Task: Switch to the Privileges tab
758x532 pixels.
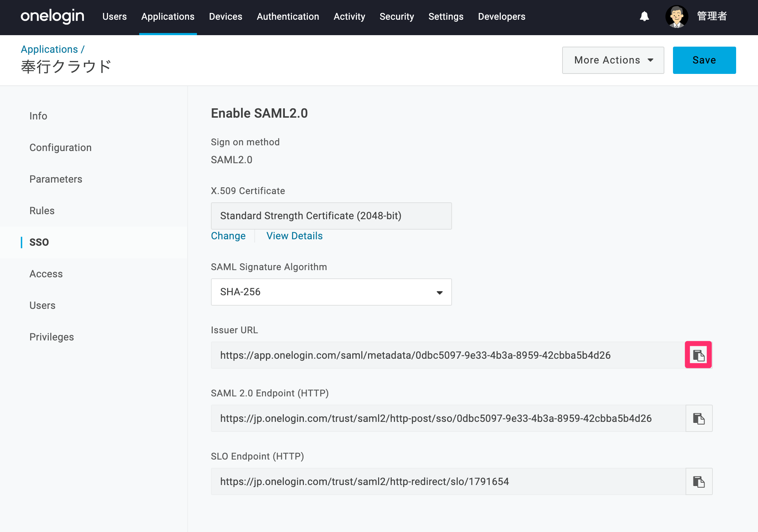Action: 52,337
